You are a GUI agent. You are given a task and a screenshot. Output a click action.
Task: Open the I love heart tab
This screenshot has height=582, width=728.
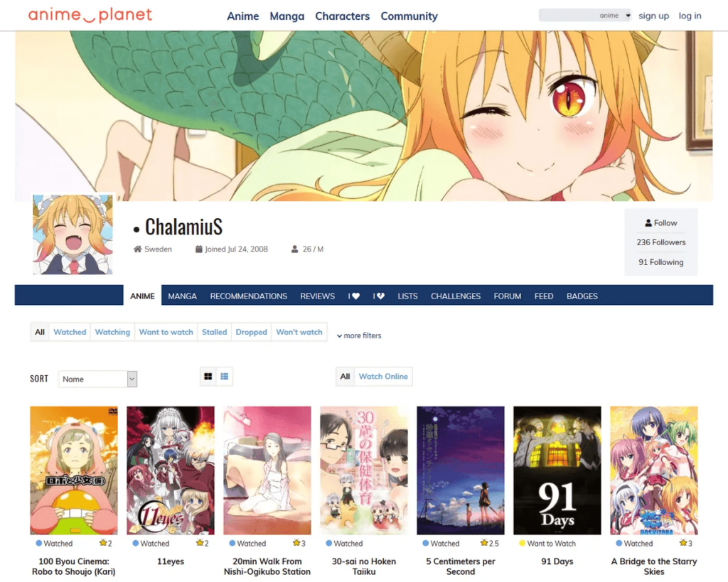(x=354, y=296)
